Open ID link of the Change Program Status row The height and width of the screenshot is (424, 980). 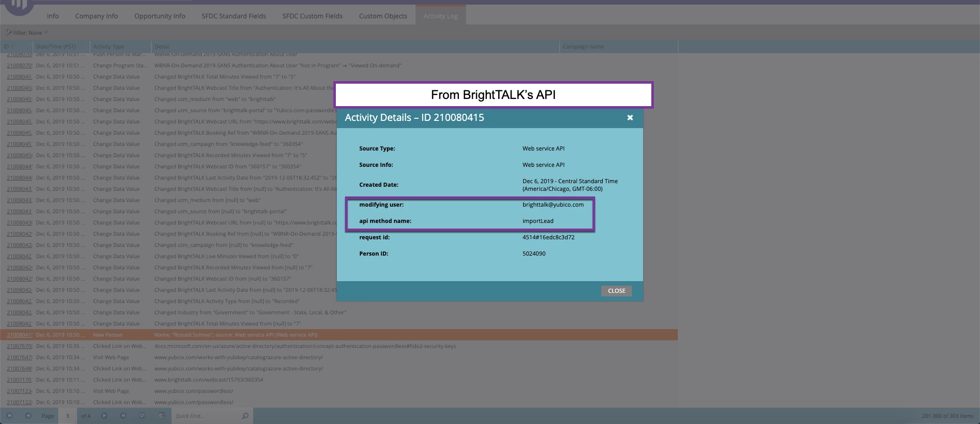click(19, 65)
